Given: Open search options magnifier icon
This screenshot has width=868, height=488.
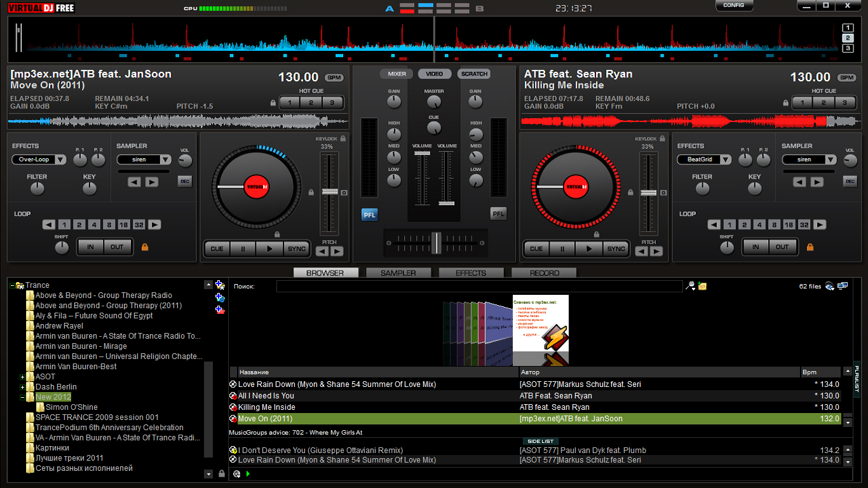Looking at the screenshot, I should coord(690,287).
